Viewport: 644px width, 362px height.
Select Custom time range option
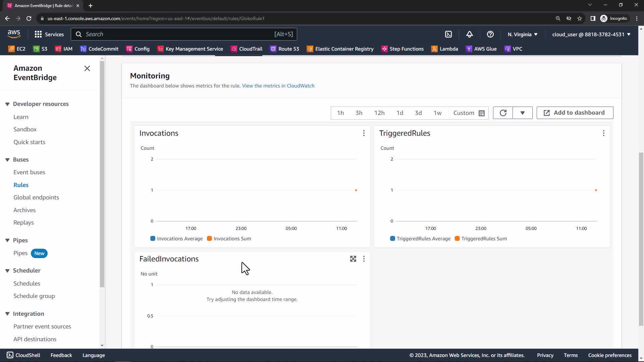(x=469, y=113)
